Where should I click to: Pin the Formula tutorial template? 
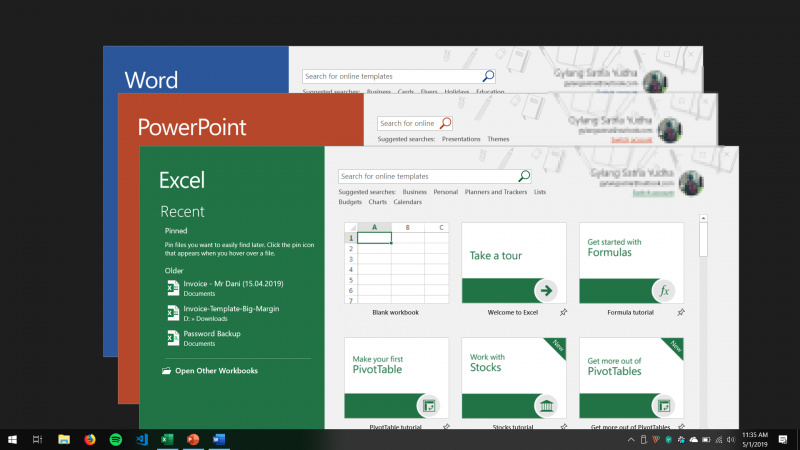[681, 312]
